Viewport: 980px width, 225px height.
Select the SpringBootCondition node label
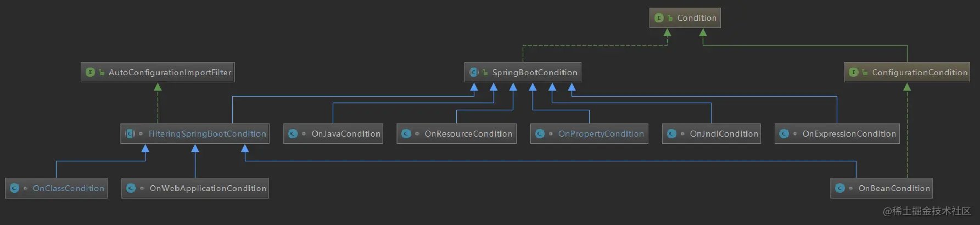pos(535,72)
